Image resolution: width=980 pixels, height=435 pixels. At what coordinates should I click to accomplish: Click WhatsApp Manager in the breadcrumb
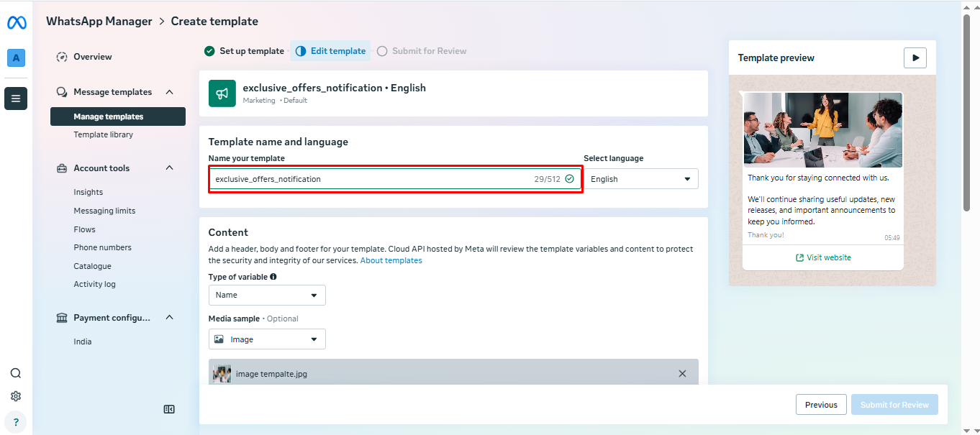pyautogui.click(x=99, y=22)
